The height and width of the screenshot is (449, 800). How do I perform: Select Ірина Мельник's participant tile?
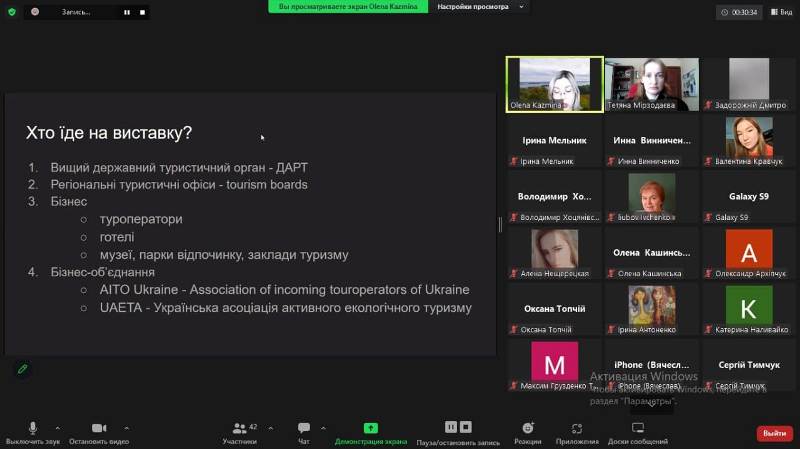(555, 141)
